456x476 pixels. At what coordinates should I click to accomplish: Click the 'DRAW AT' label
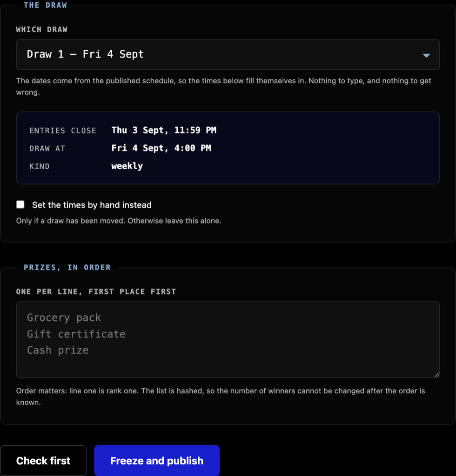coord(47,148)
